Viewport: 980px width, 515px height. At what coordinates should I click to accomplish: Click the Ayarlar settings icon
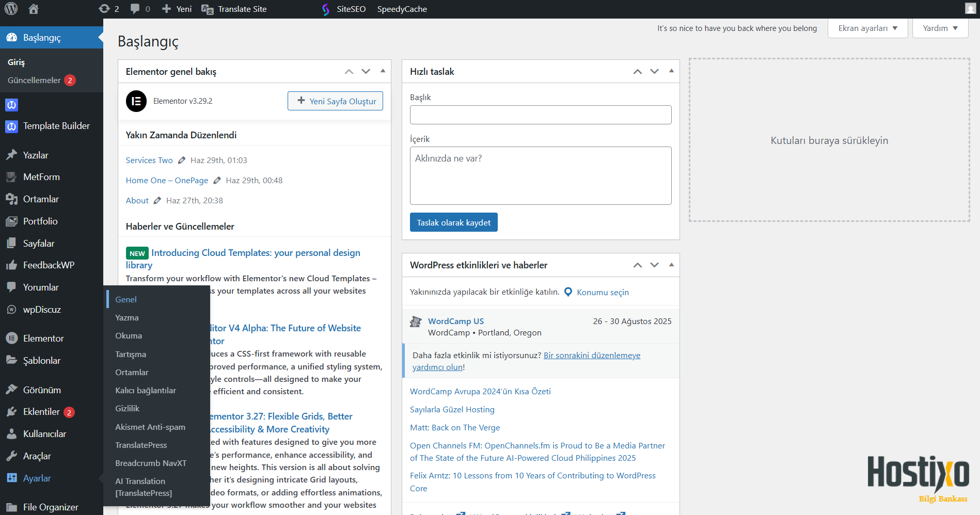coord(11,478)
